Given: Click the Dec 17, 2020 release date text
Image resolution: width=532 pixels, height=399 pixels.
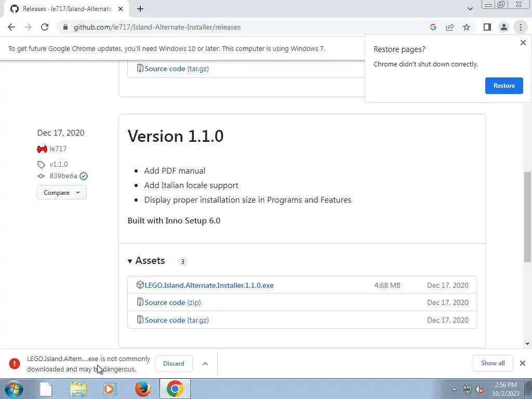Looking at the screenshot, I should [61, 132].
